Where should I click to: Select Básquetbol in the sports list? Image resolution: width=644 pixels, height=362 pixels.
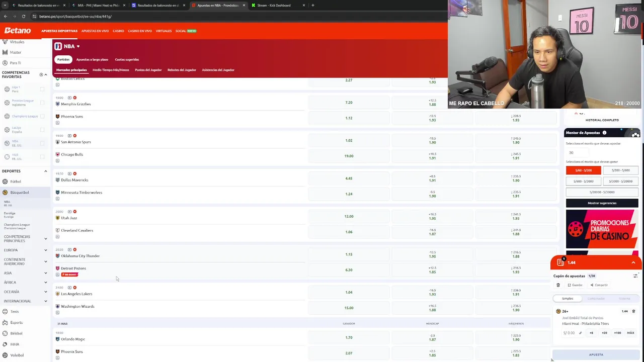(20, 192)
